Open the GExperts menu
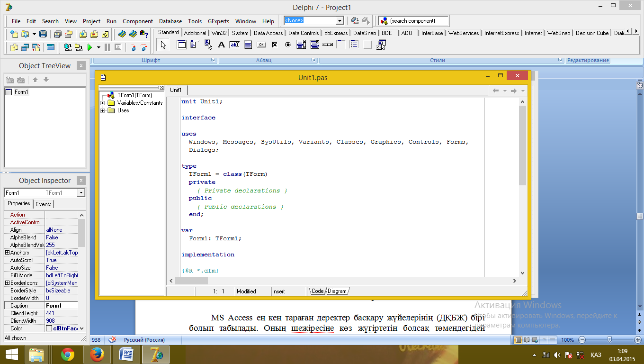Screen dimensions: 644x364 pyautogui.click(x=218, y=21)
